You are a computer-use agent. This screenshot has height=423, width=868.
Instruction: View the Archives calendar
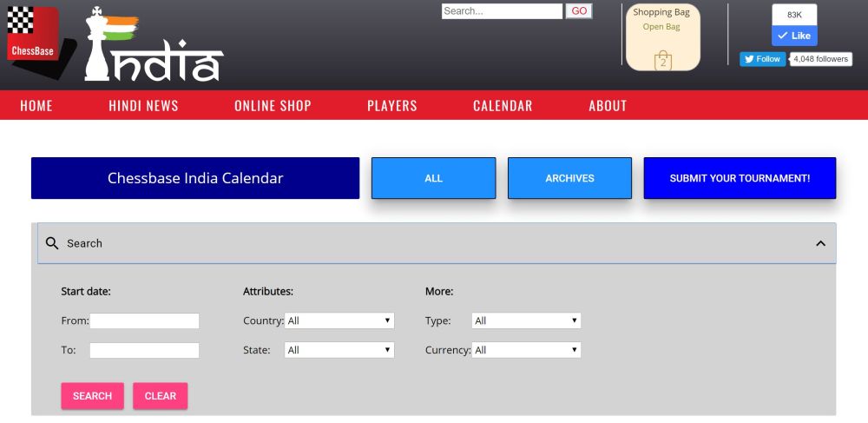tap(569, 178)
